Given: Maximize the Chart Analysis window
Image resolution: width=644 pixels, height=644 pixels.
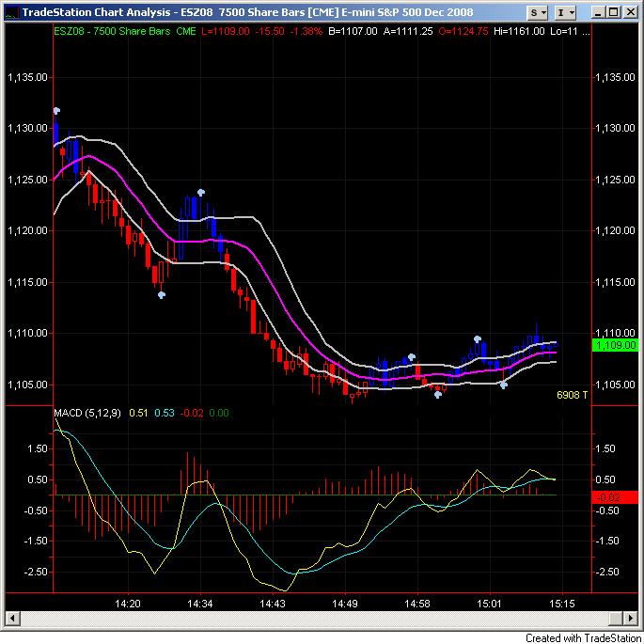Looking at the screenshot, I should [614, 12].
